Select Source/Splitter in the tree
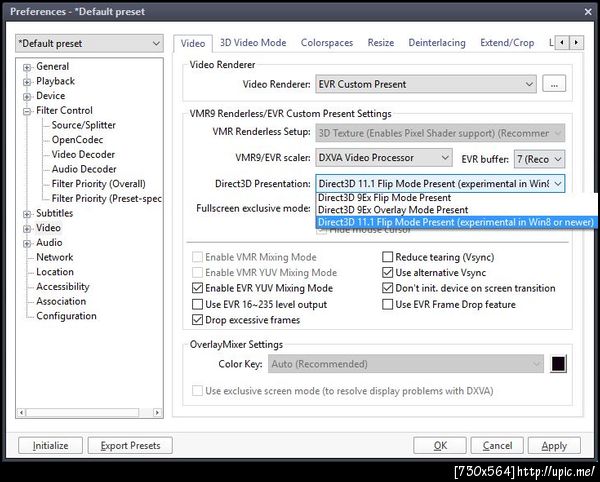This screenshot has height=482, width=600. click(x=83, y=125)
